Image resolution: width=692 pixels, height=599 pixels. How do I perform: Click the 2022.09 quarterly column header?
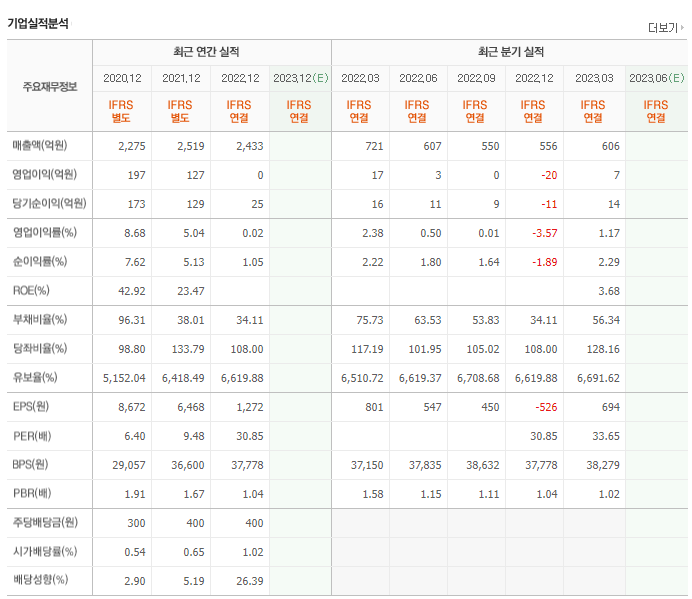point(476,78)
